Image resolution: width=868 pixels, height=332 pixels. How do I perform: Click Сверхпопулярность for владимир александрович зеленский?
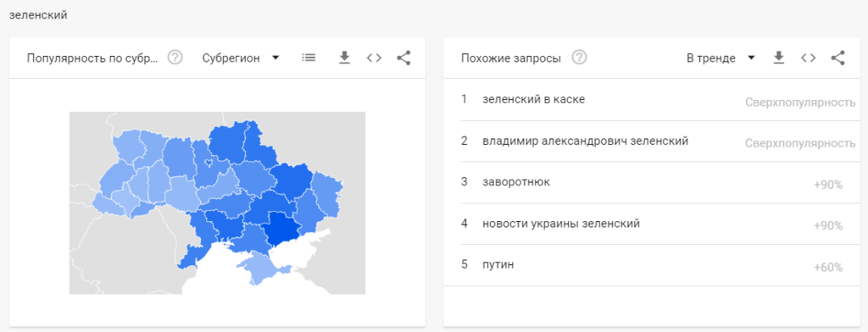800,144
